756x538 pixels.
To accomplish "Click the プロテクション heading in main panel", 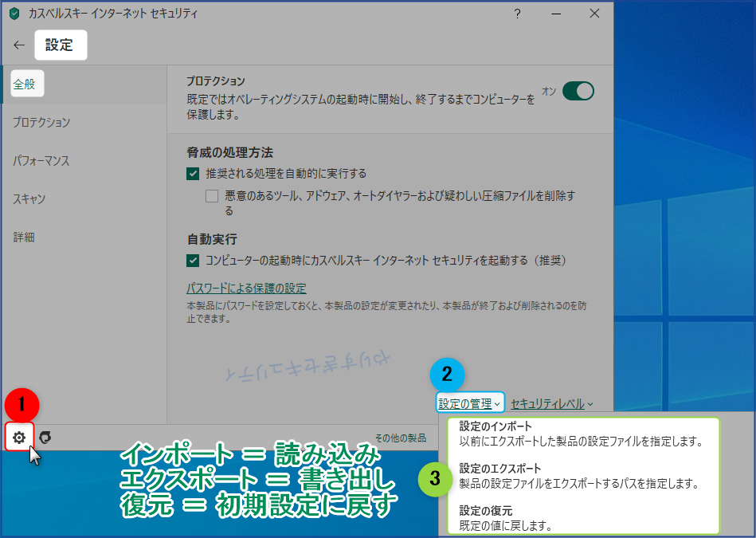I will 216,81.
